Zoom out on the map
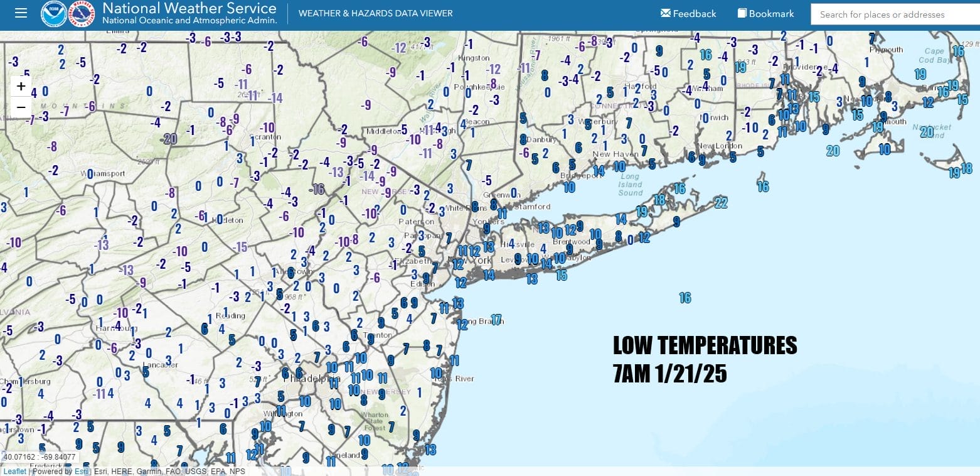 coord(21,107)
